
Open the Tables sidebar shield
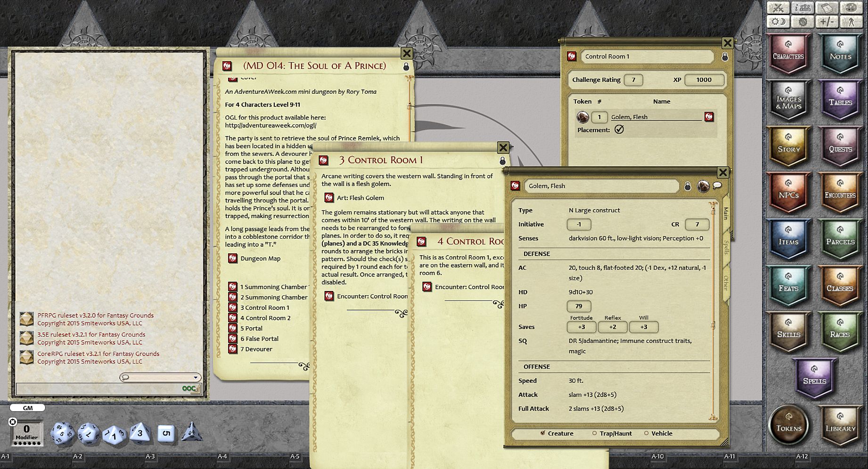840,99
